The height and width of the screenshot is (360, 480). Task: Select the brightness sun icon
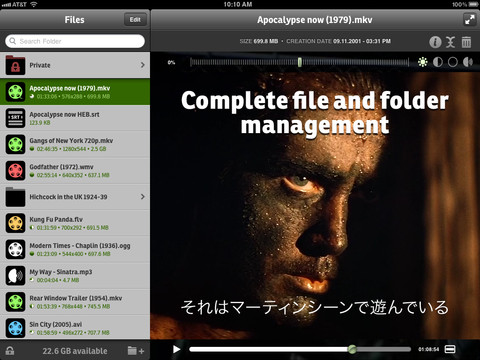click(423, 62)
